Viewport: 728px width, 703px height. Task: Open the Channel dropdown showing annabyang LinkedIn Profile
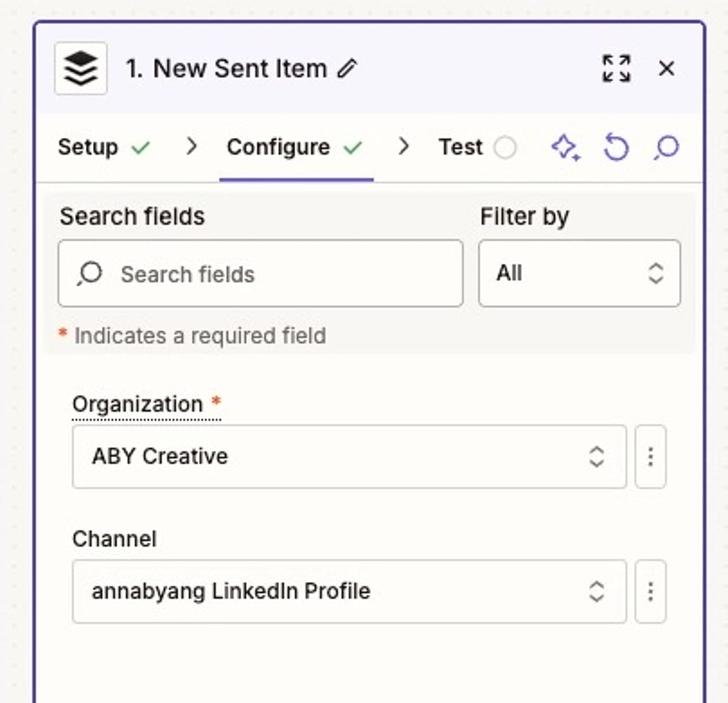pyautogui.click(x=349, y=592)
